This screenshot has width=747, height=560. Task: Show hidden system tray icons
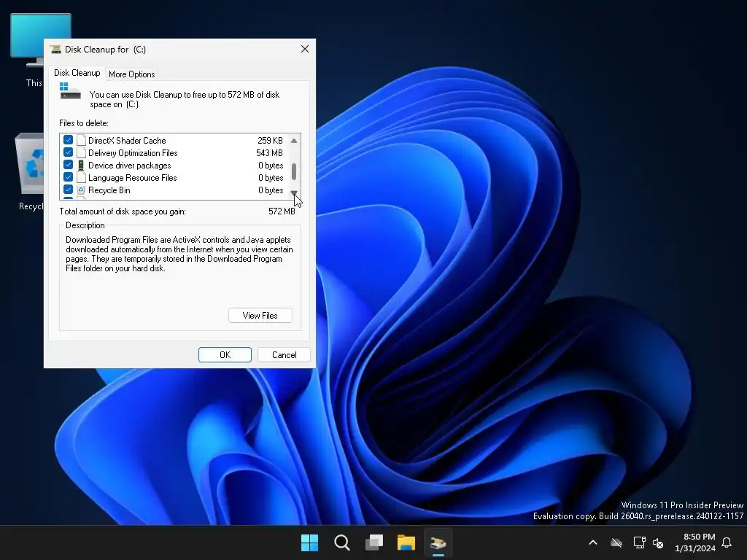point(593,542)
